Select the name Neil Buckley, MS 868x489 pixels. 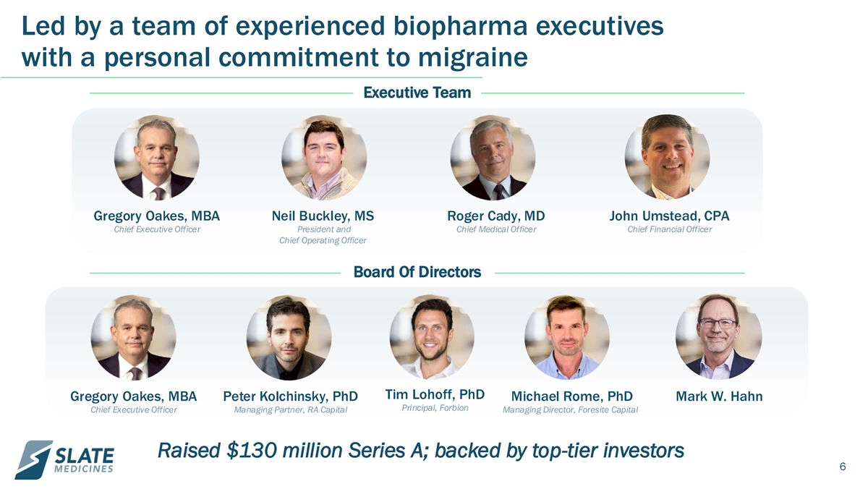pyautogui.click(x=323, y=216)
